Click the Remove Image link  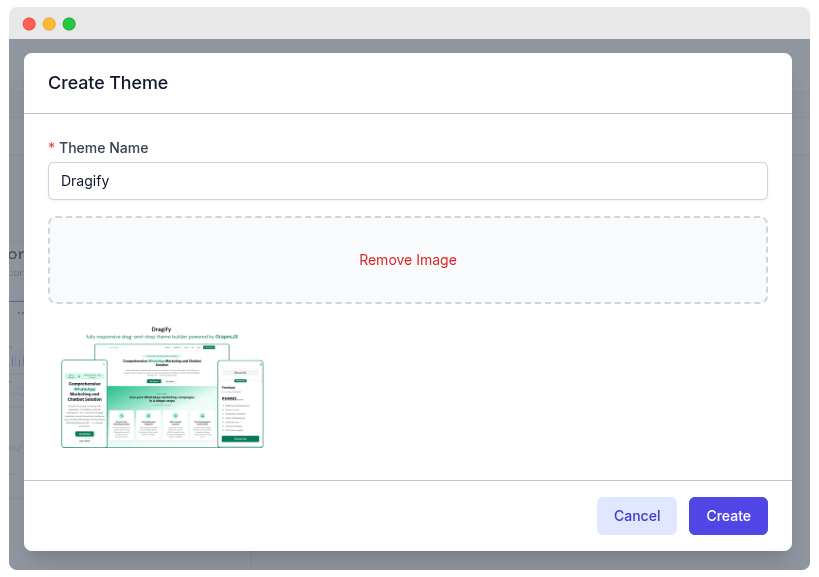(407, 259)
